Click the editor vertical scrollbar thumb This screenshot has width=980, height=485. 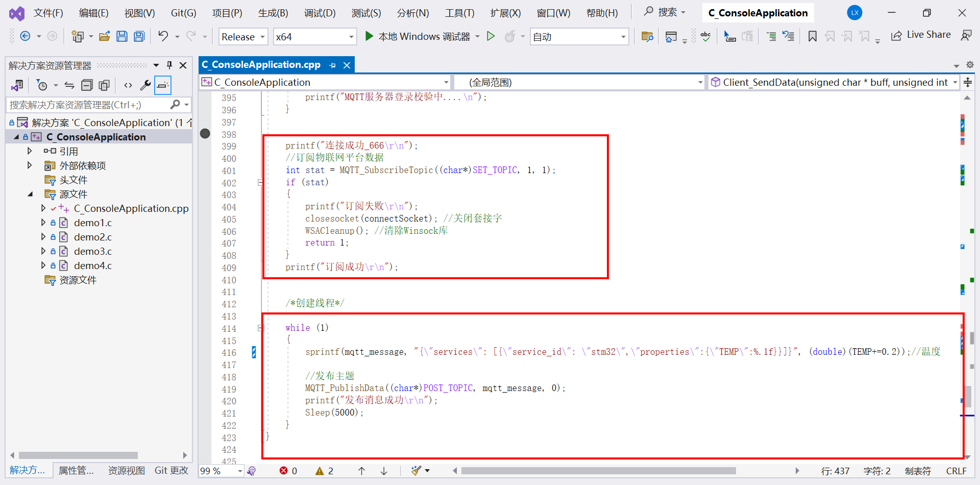point(968,396)
